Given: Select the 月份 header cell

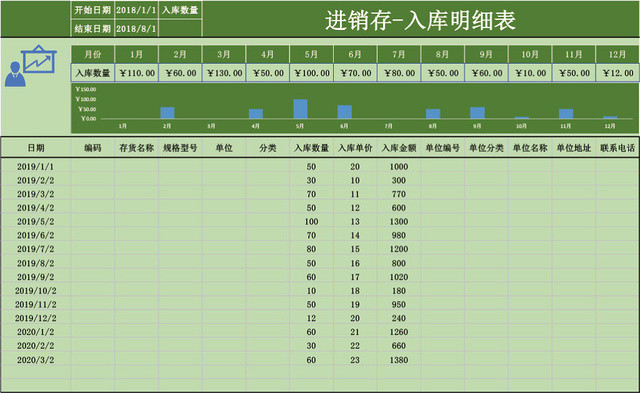Looking at the screenshot, I should [x=93, y=54].
